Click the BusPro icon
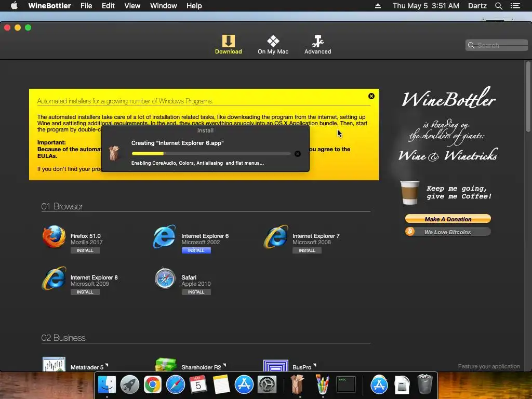Image resolution: width=532 pixels, height=399 pixels. tap(276, 365)
